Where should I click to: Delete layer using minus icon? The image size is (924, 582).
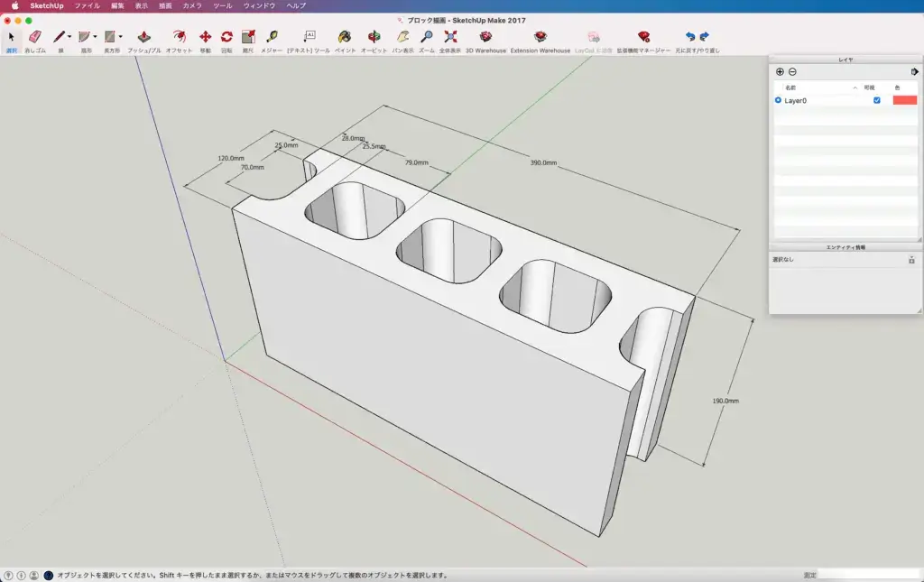[792, 72]
